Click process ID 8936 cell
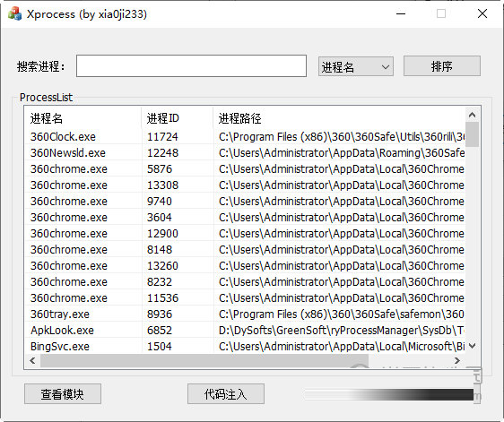The width and height of the screenshot is (504, 422). tap(160, 314)
